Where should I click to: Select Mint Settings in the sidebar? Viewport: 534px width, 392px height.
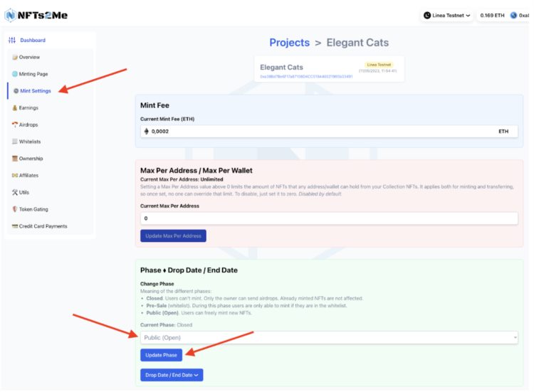coord(35,91)
